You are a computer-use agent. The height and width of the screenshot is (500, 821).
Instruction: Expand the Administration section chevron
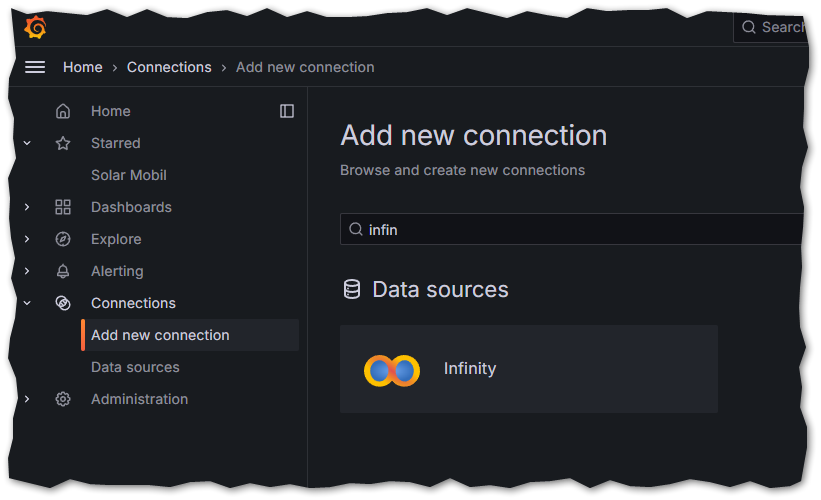coord(27,399)
